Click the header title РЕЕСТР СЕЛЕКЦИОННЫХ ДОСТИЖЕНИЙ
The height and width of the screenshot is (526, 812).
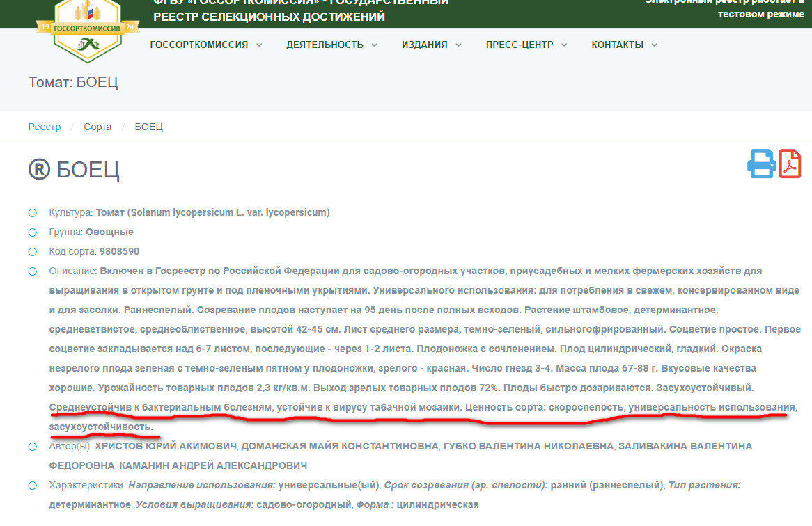[269, 17]
